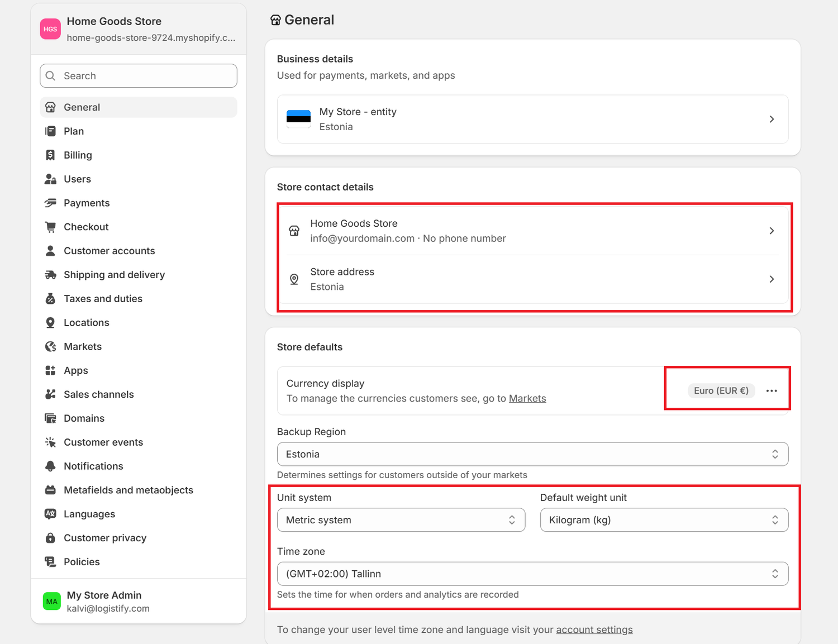Open the Backup Region dropdown
Viewport: 838px width, 644px height.
[532, 454]
